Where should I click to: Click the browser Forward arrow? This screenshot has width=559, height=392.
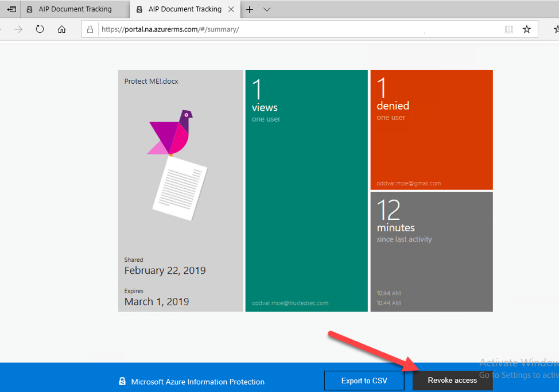tap(18, 29)
